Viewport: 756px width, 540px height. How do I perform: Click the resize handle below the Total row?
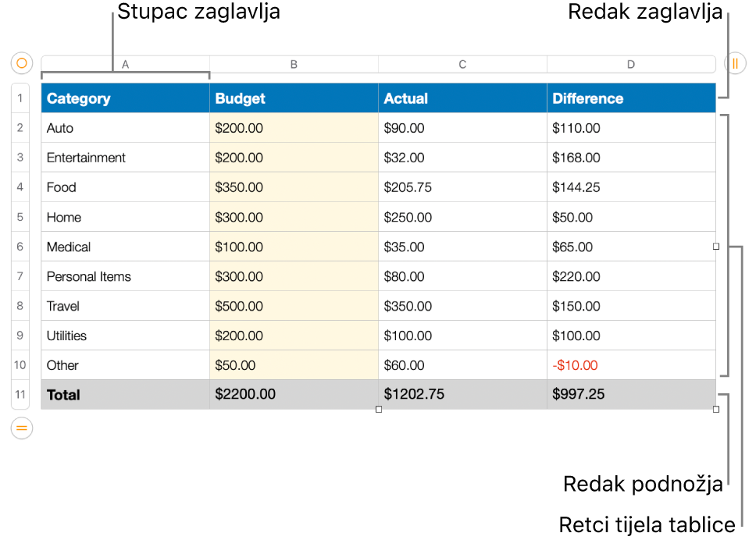(x=378, y=409)
